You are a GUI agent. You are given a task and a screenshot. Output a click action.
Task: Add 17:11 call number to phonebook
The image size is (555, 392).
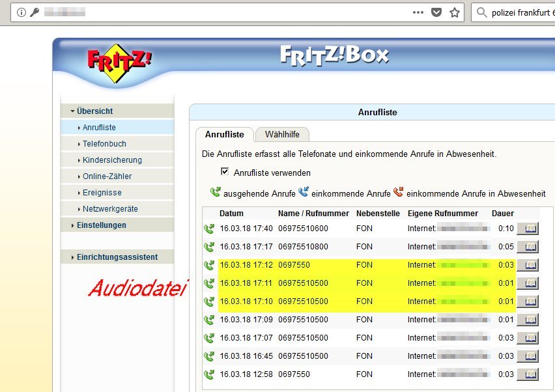click(x=528, y=283)
